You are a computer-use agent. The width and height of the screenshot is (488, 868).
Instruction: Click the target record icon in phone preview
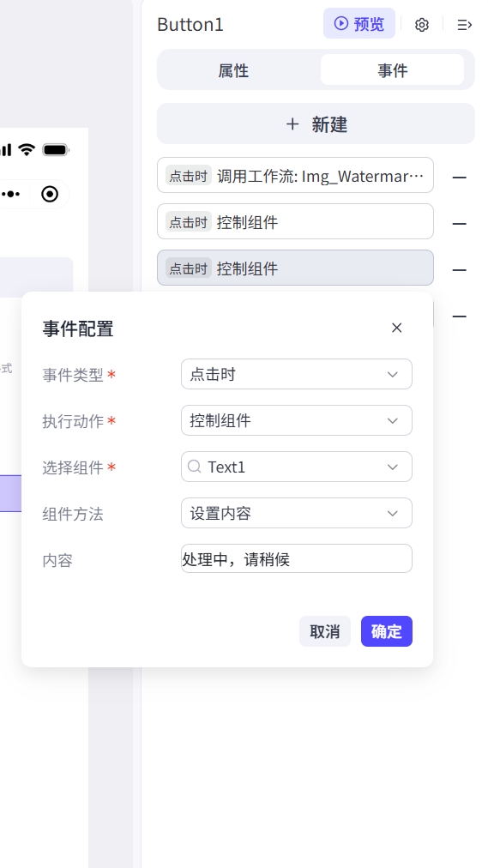coord(50,194)
